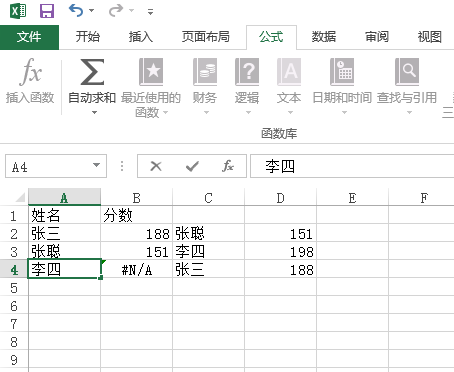This screenshot has width=454, height=372.
Task: Click cell A1 containing 姓名
Action: tap(64, 215)
